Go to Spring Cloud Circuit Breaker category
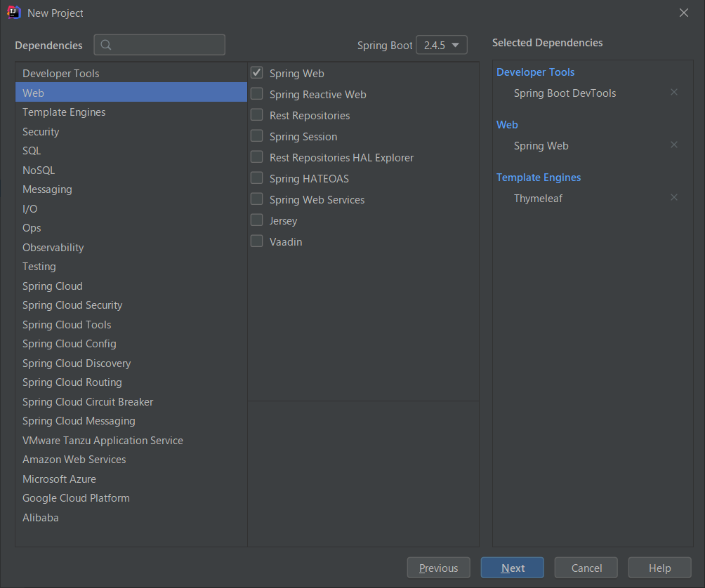 [131, 402]
